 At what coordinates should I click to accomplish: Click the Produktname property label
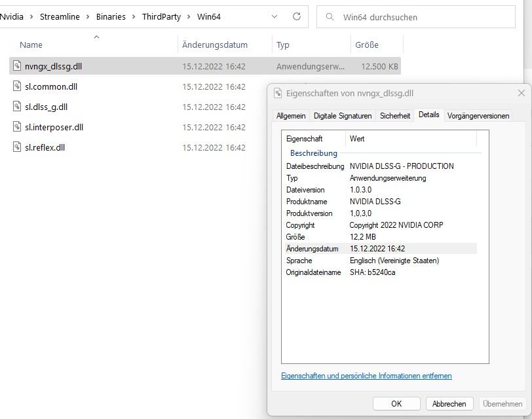[x=307, y=202]
